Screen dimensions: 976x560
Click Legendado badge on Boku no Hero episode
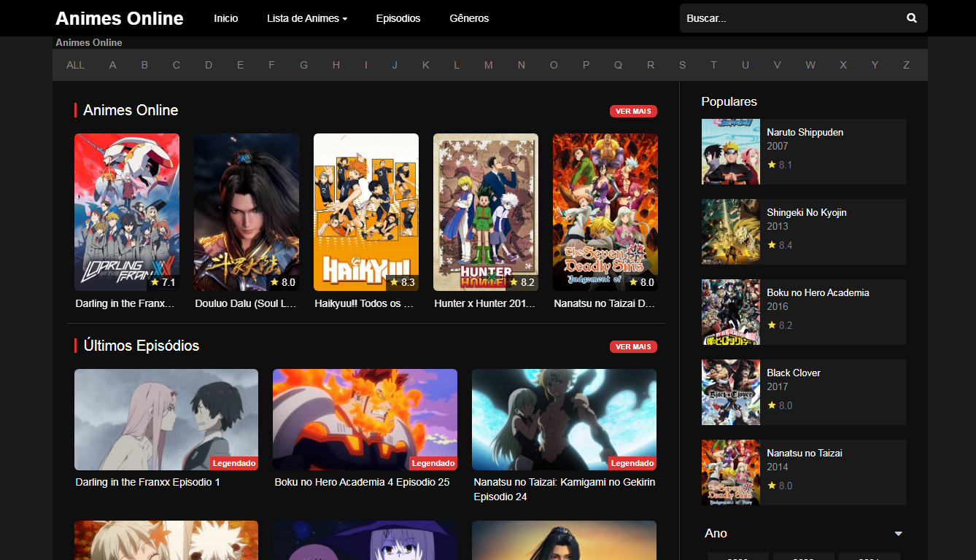click(433, 463)
